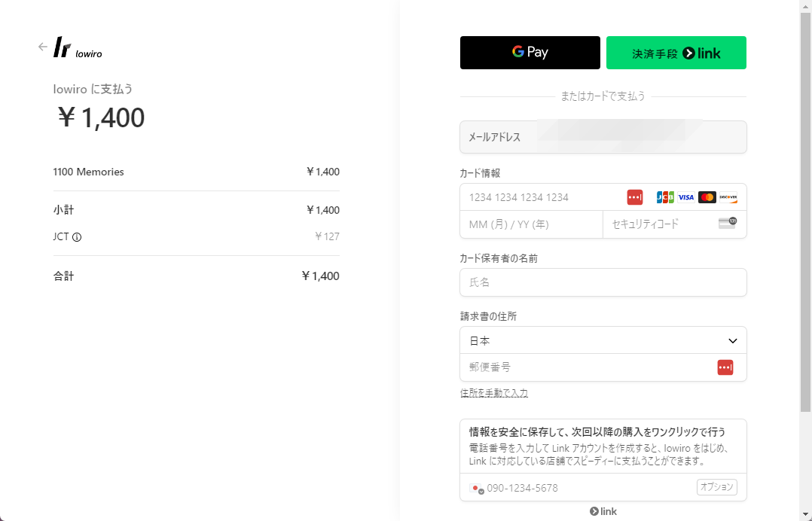Click the Mastercard brand icon
This screenshot has height=521, width=812.
pyautogui.click(x=707, y=197)
